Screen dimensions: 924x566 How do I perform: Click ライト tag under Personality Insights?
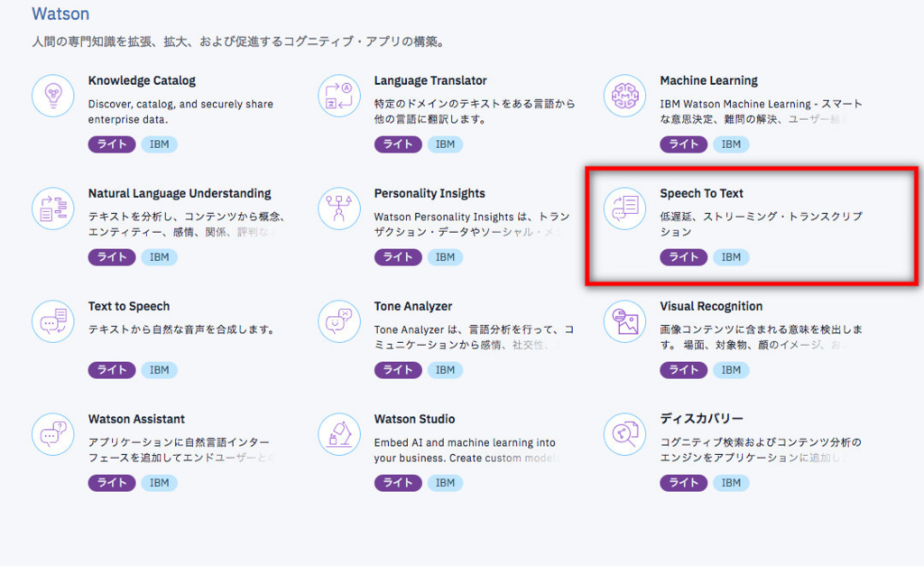click(398, 257)
